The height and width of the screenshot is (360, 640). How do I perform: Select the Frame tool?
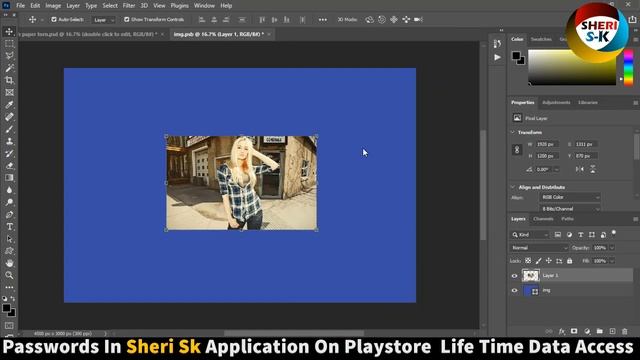pos(9,93)
